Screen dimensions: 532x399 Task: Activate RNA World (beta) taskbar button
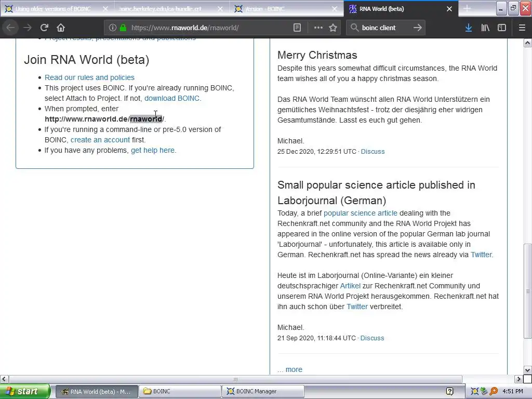click(96, 392)
